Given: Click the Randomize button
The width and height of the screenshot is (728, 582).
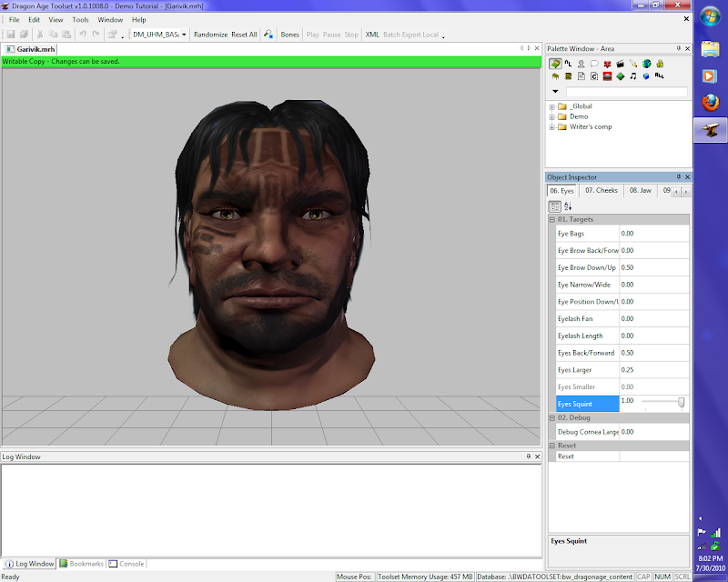Looking at the screenshot, I should pos(210,35).
